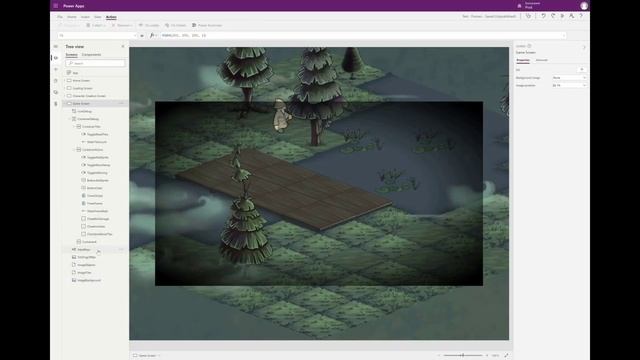Expand the Loading Screen node

coord(65,88)
